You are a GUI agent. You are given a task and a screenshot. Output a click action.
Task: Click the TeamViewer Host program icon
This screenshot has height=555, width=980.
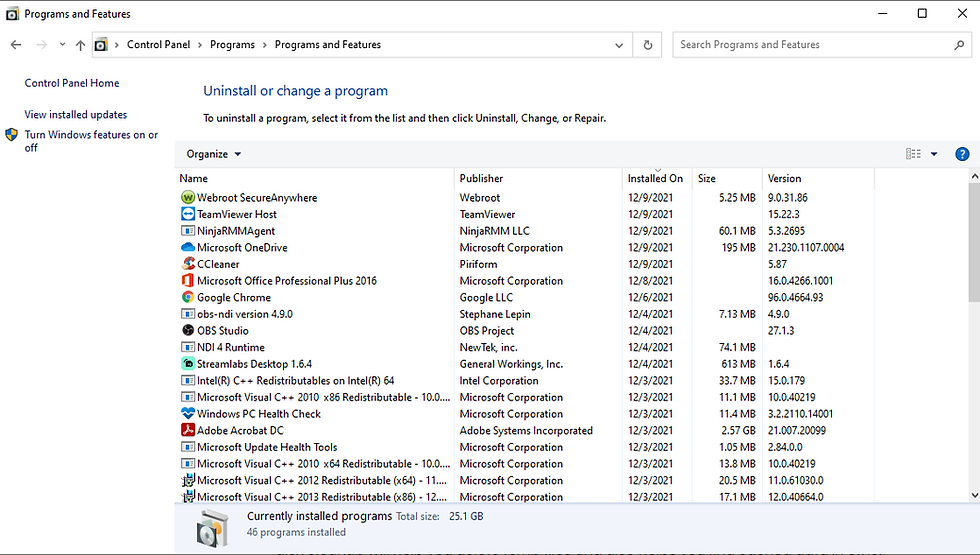(x=188, y=214)
